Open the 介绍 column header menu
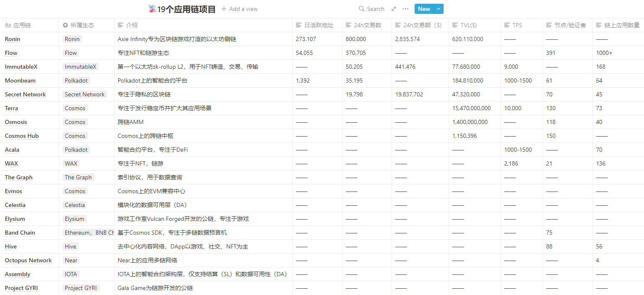The width and height of the screenshot is (644, 295). point(203,25)
